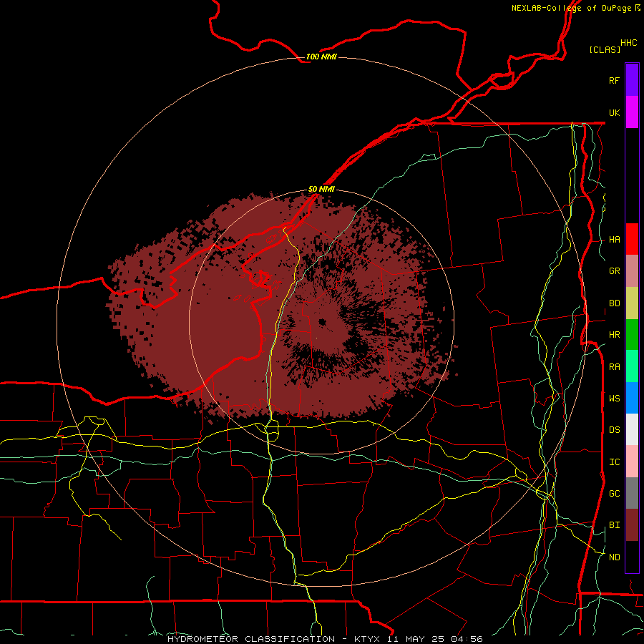The image size is (644, 644).
Task: Click the RF legend label
Action: click(614, 80)
